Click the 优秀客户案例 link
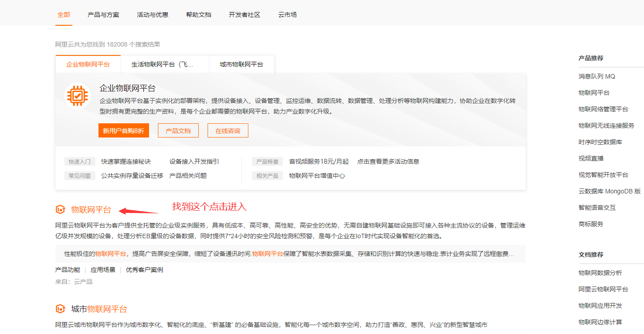Screen dimensions: 644x334 [x=145, y=270]
